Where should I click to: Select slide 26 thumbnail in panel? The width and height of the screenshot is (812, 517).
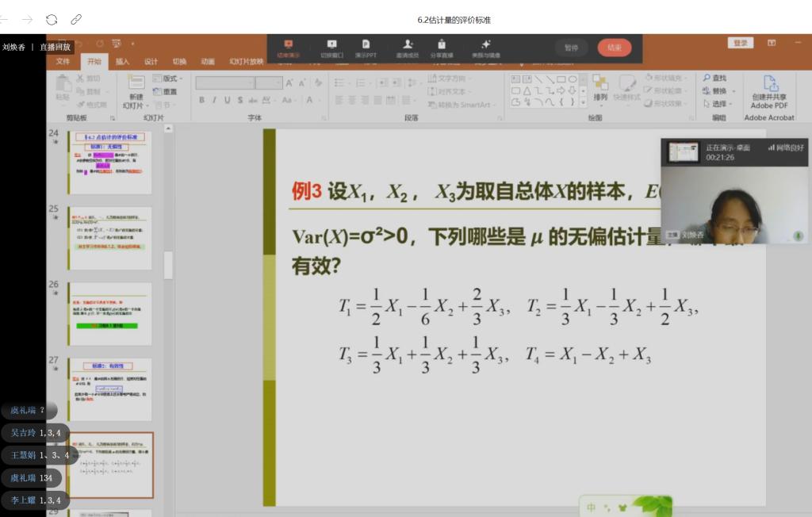pos(109,314)
